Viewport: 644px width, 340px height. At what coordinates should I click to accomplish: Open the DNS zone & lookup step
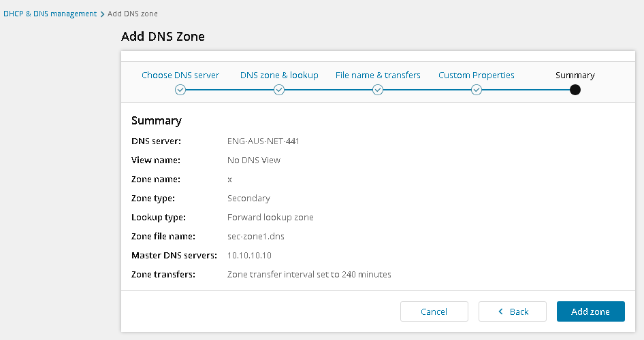pyautogui.click(x=279, y=75)
